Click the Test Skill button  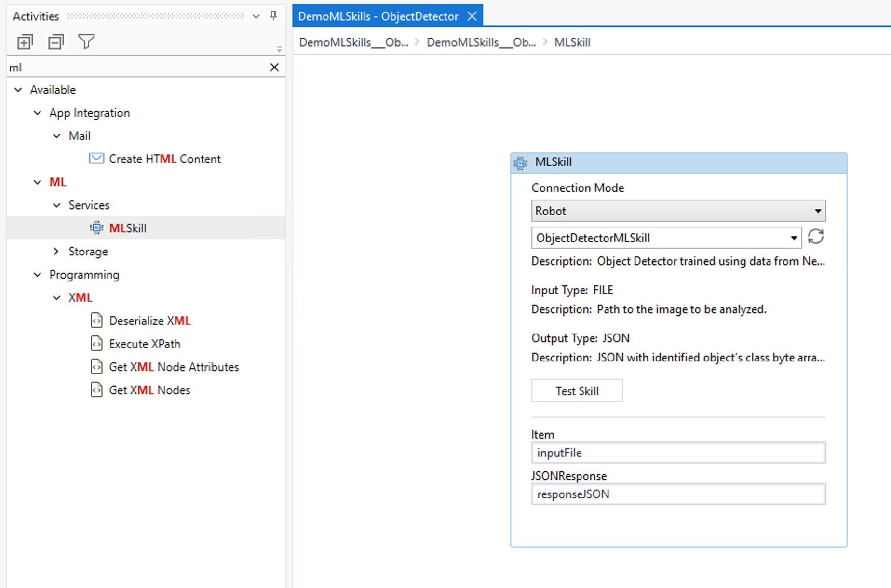point(577,390)
